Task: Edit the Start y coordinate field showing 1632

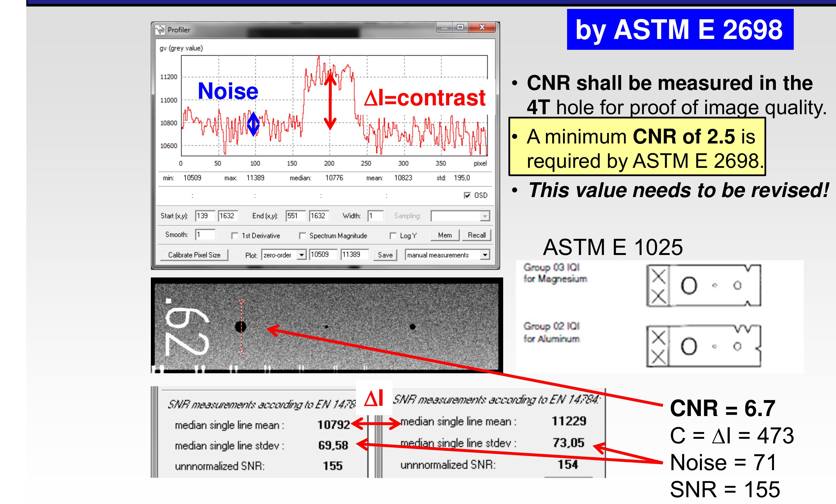Action: 229,216
